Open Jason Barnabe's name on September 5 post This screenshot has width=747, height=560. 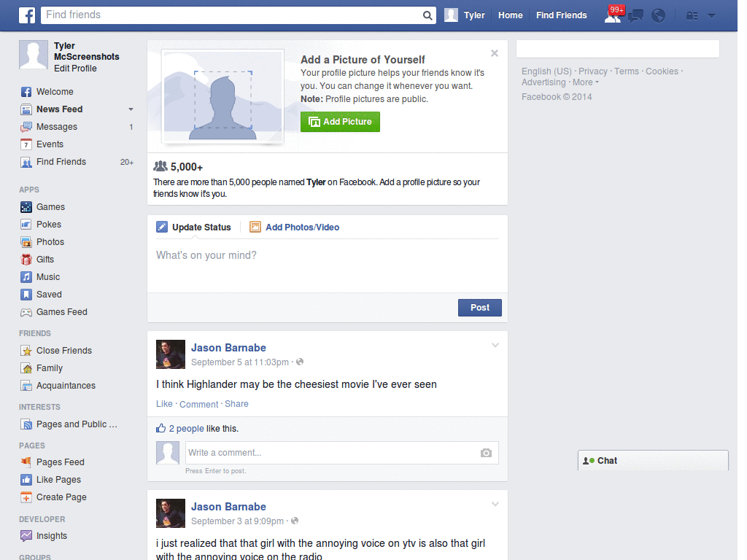pyautogui.click(x=228, y=348)
